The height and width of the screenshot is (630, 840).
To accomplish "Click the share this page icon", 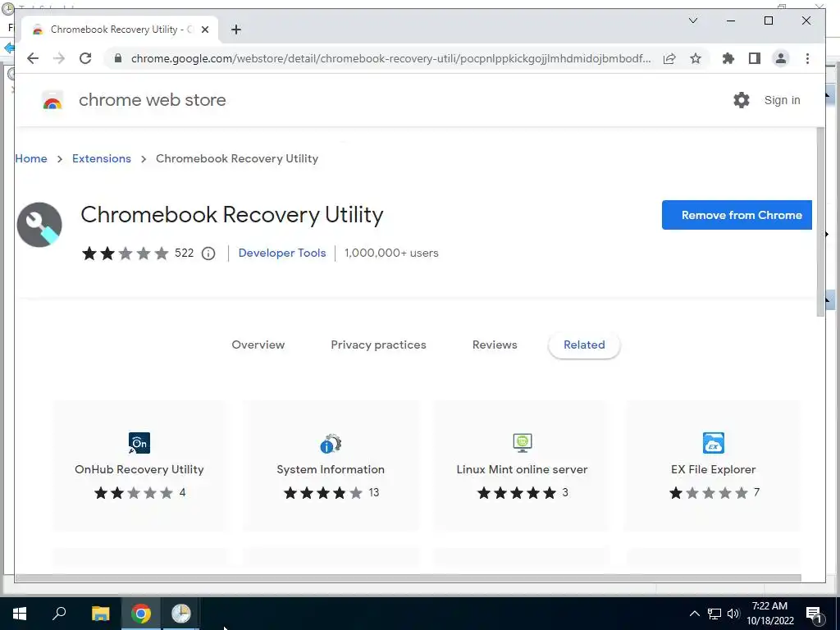I will tap(669, 58).
